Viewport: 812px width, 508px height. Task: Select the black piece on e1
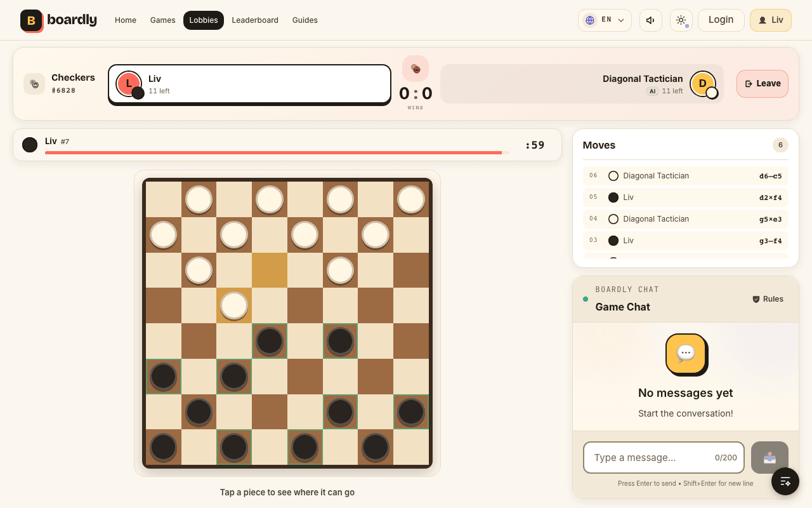[305, 448]
